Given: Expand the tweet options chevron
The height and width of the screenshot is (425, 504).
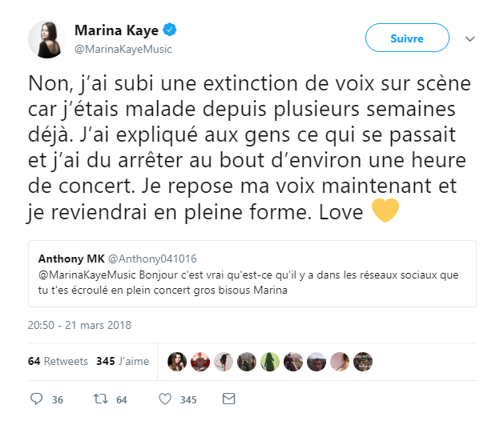Looking at the screenshot, I should tap(470, 38).
